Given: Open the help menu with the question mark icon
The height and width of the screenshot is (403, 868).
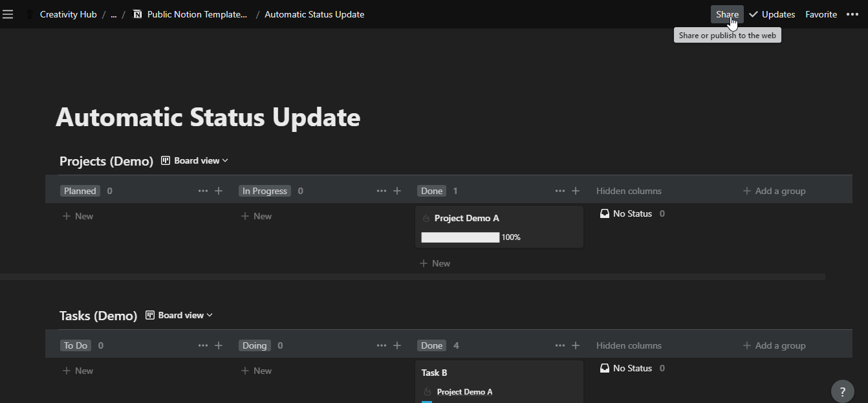Looking at the screenshot, I should pos(842,391).
